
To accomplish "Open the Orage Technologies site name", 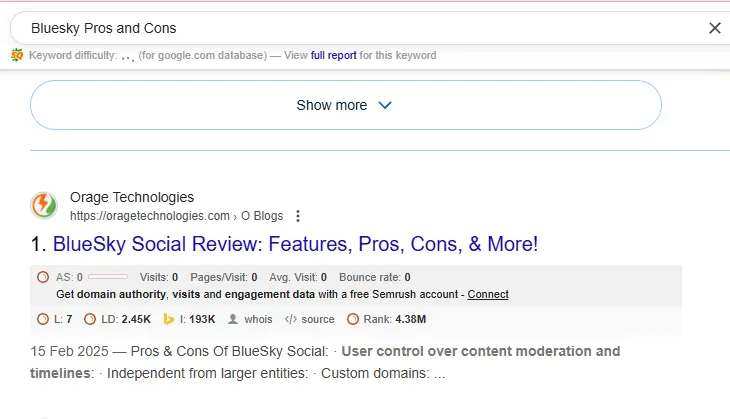I will tap(132, 197).
